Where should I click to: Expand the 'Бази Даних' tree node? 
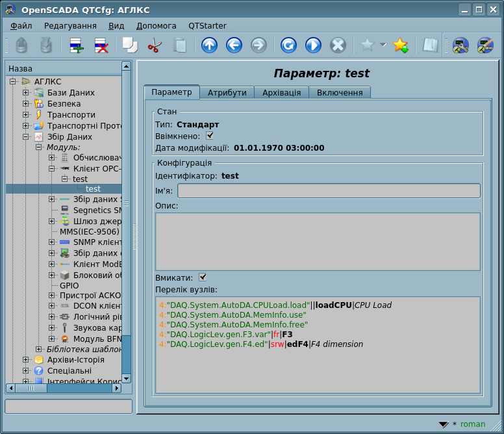pos(25,93)
